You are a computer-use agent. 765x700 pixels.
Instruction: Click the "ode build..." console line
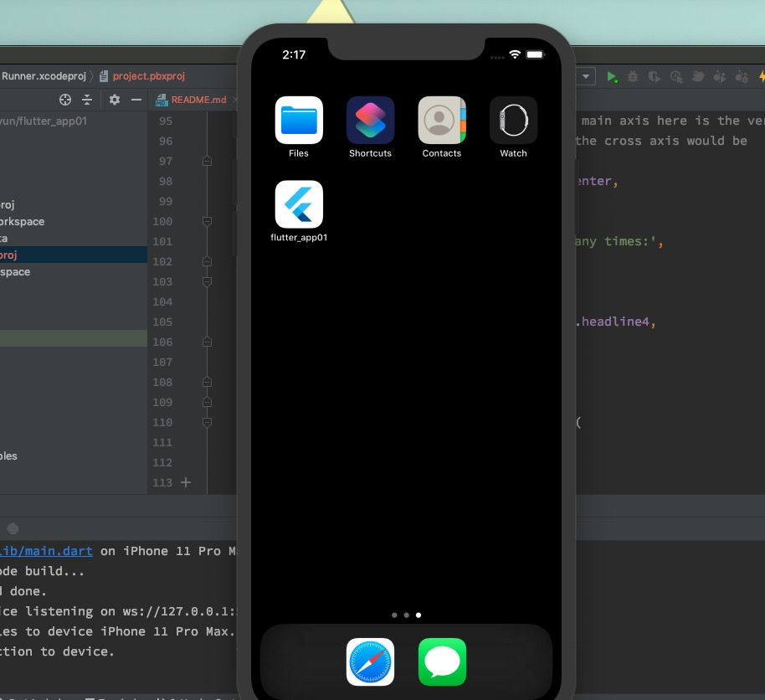(x=42, y=571)
